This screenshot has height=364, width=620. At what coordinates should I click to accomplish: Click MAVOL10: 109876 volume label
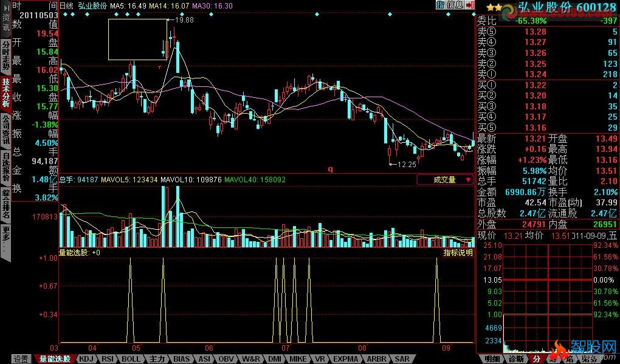191,180
